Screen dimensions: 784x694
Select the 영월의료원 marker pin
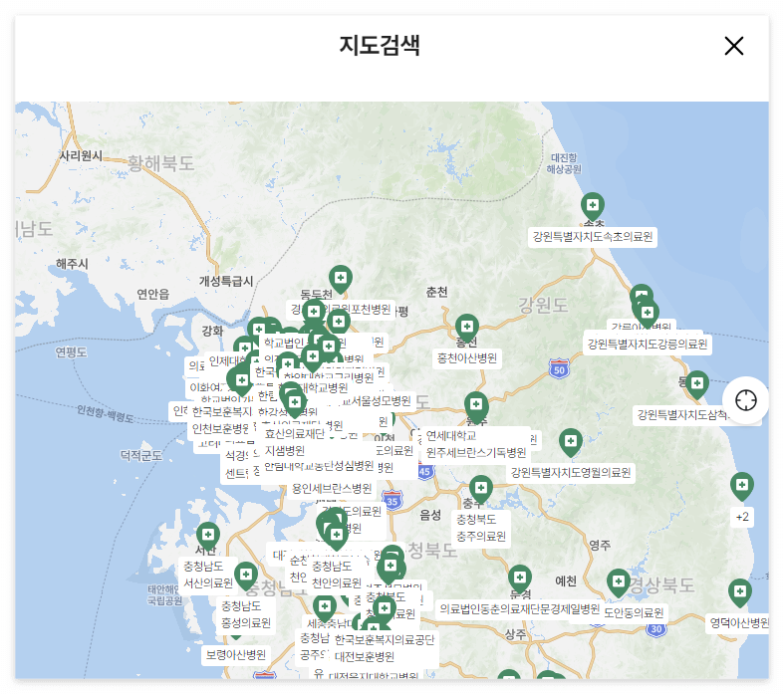point(571,443)
